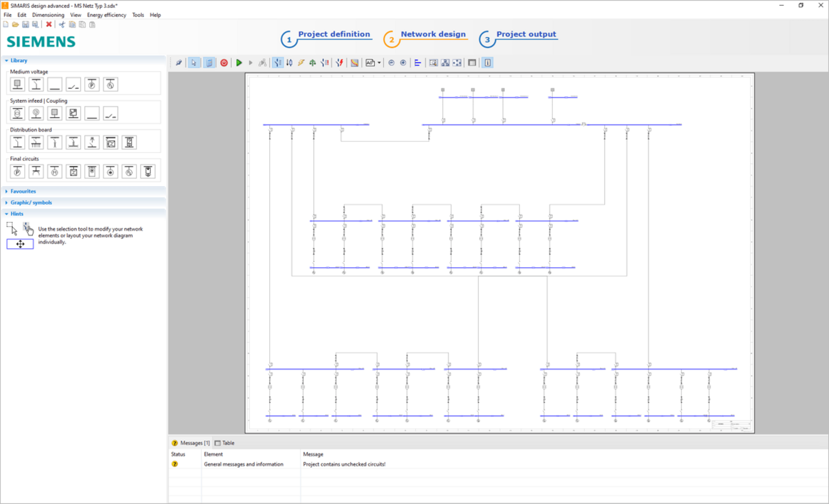Image resolution: width=829 pixels, height=504 pixels.
Task: Start calculation with the green play button
Action: [x=240, y=63]
